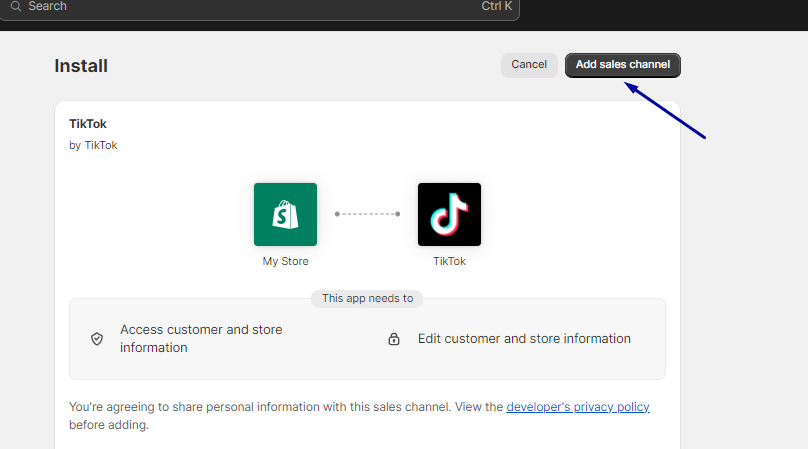The image size is (808, 449).
Task: Click the dotted connector between logos
Action: pos(367,214)
